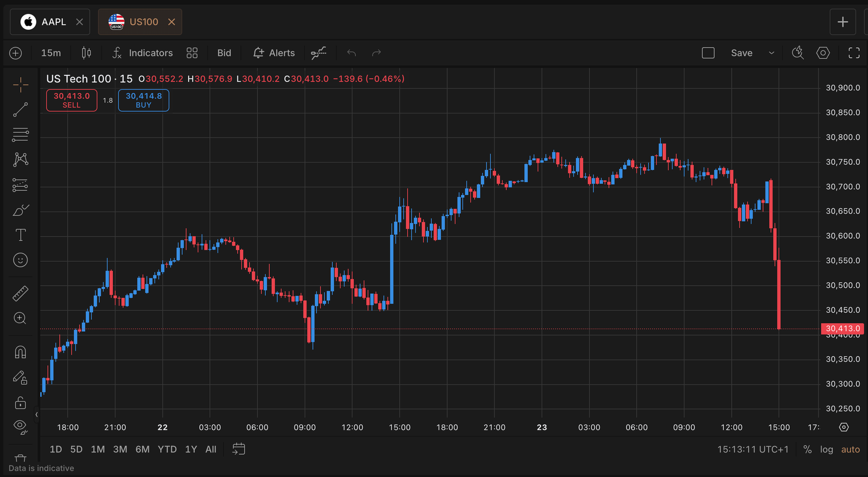Enter fullscreen chart mode
Viewport: 868px width, 477px height.
[854, 53]
